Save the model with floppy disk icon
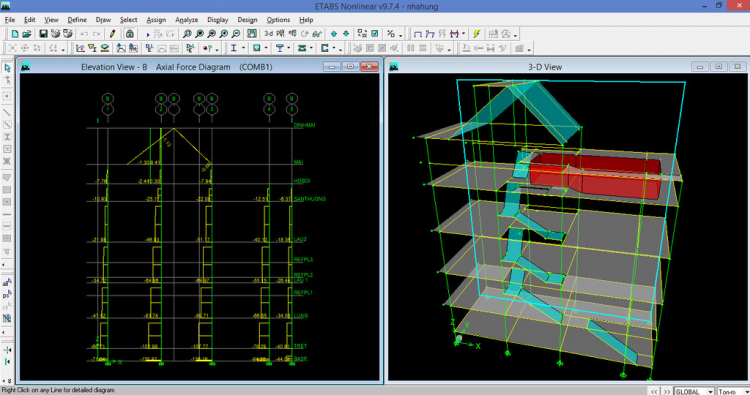 point(43,34)
